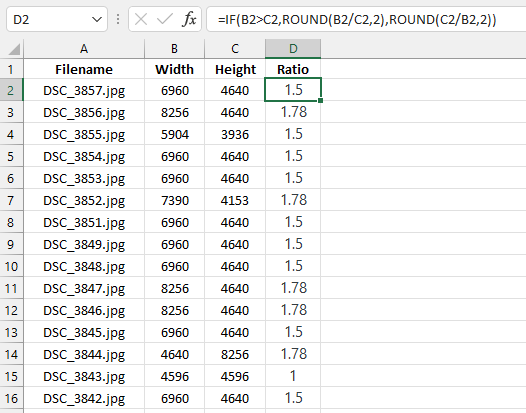
Task: Select the row 7 header
Action: click(11, 200)
